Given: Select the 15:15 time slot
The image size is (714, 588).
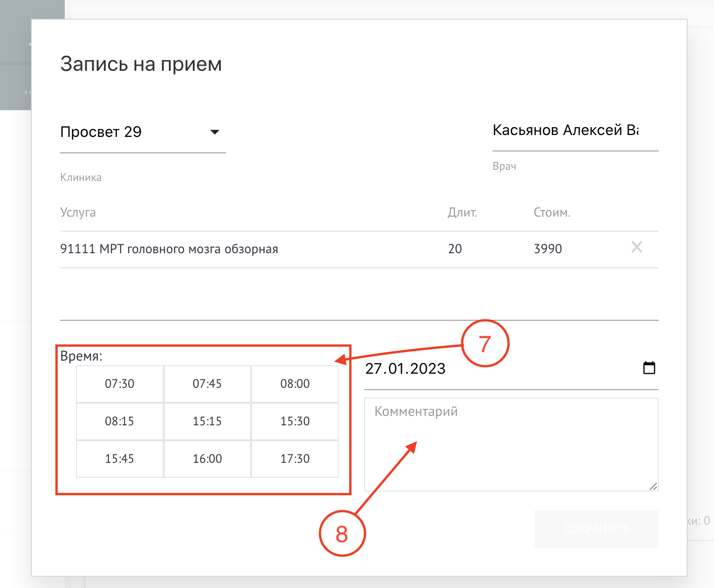Looking at the screenshot, I should pyautogui.click(x=207, y=422).
